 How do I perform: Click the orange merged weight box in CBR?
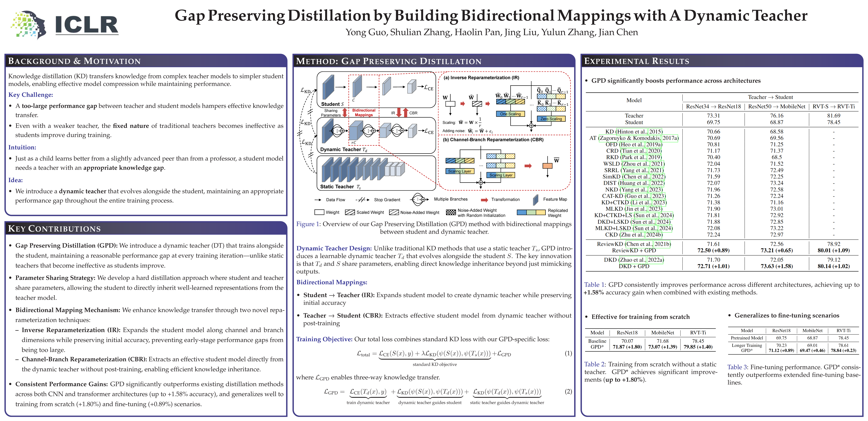coord(547,166)
